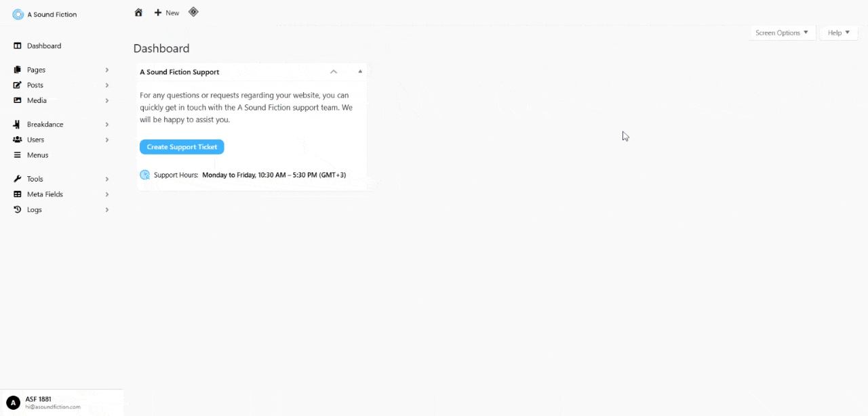Expand the Meta Fields submenu arrow
Viewport: 868px width, 416px height.
(107, 194)
